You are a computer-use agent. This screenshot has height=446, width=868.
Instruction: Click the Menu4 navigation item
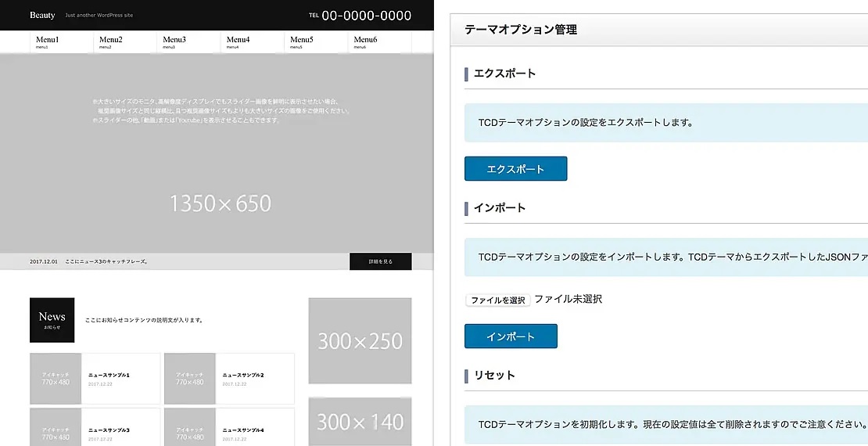tap(239, 41)
